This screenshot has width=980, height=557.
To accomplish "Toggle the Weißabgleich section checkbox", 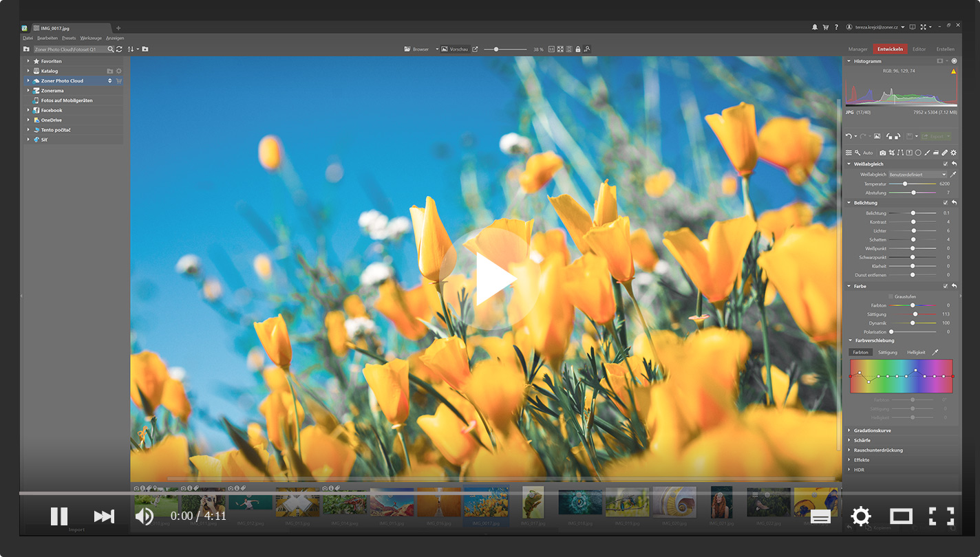I will (946, 164).
